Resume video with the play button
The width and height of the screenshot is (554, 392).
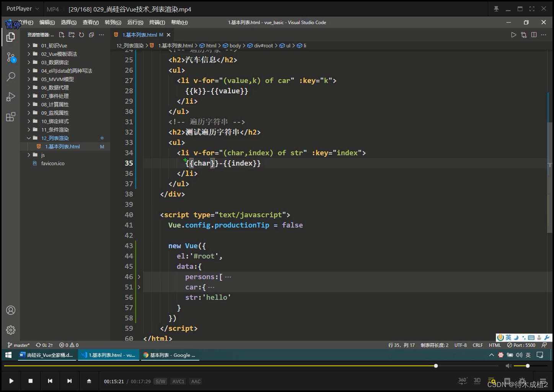point(11,381)
